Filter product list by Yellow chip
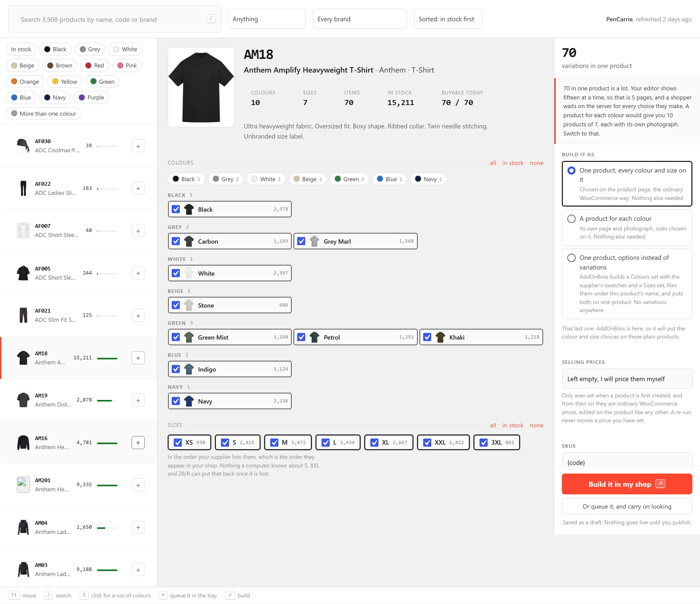 click(65, 82)
